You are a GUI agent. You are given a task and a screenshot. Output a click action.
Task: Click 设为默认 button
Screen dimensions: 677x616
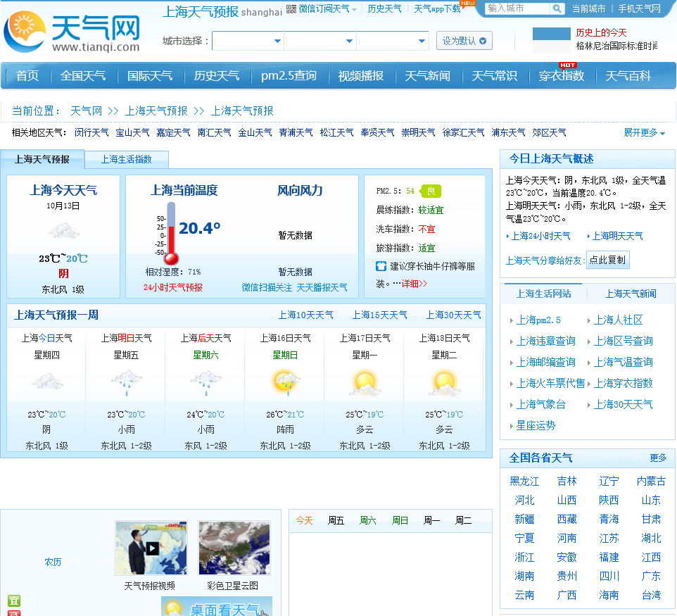464,41
